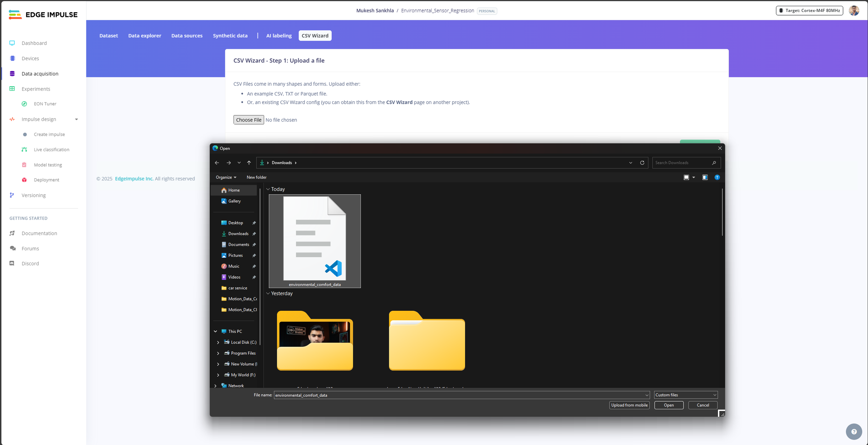Expand the Program Files node

pos(218,353)
